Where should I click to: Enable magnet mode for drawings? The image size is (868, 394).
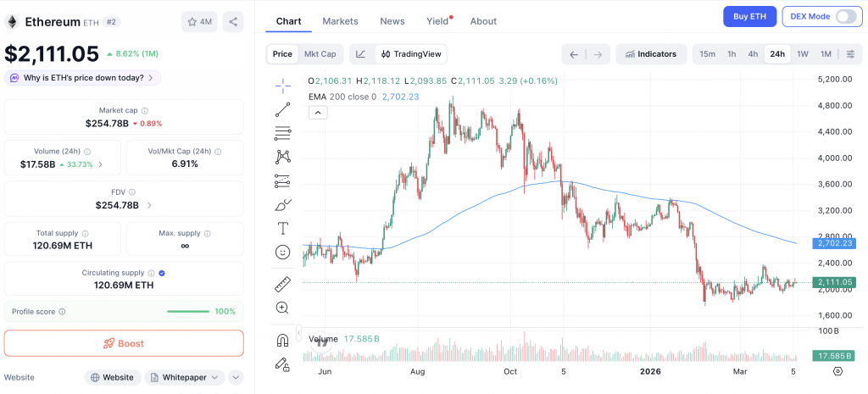283,340
